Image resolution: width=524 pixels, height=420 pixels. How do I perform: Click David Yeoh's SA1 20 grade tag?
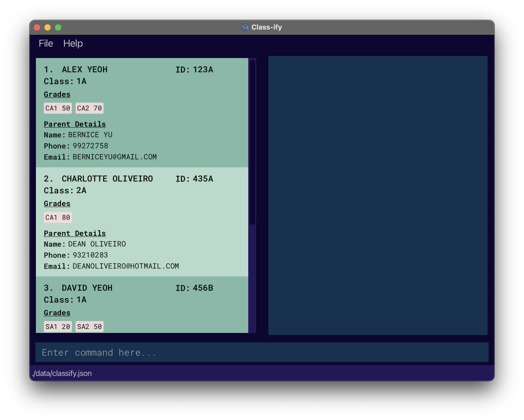tap(58, 327)
